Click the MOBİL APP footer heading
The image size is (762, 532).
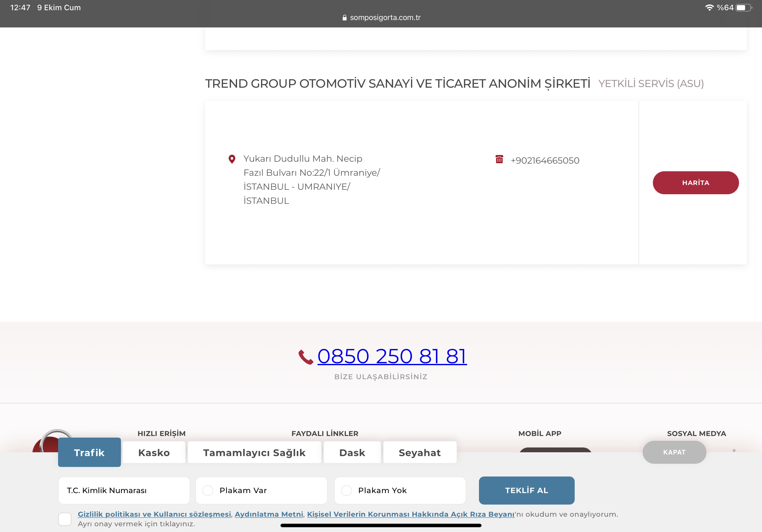pos(540,433)
